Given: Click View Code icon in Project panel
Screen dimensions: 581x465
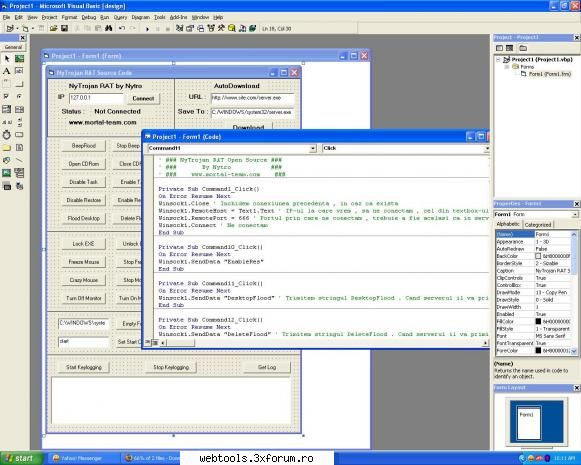Looking at the screenshot, I should coord(499,48).
